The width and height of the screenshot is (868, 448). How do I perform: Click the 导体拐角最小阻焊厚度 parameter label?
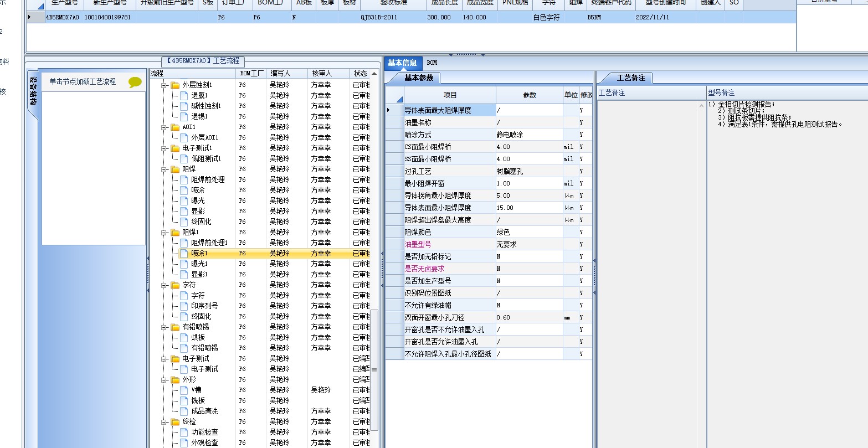(x=438, y=195)
